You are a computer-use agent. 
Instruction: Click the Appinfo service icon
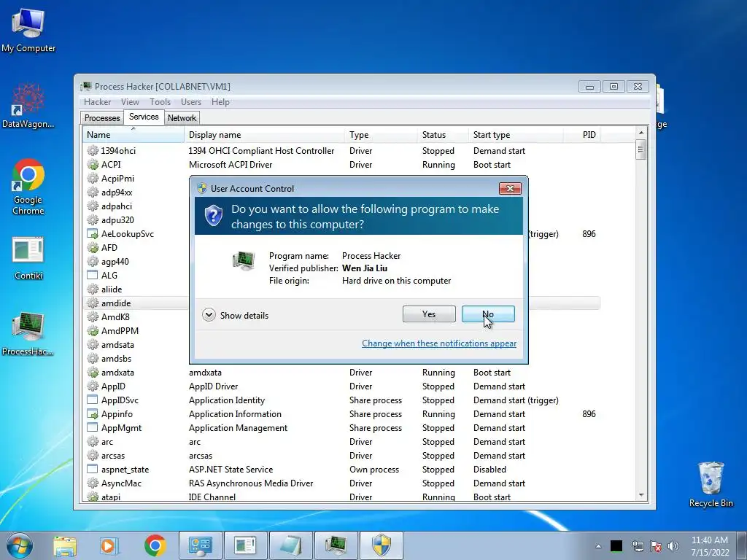tap(93, 414)
